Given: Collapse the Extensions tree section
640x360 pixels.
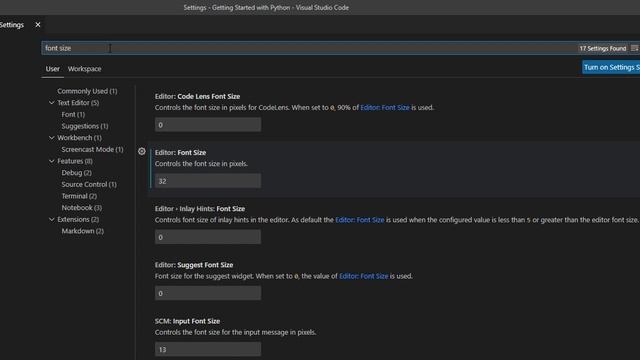Looking at the screenshot, I should [51, 220].
